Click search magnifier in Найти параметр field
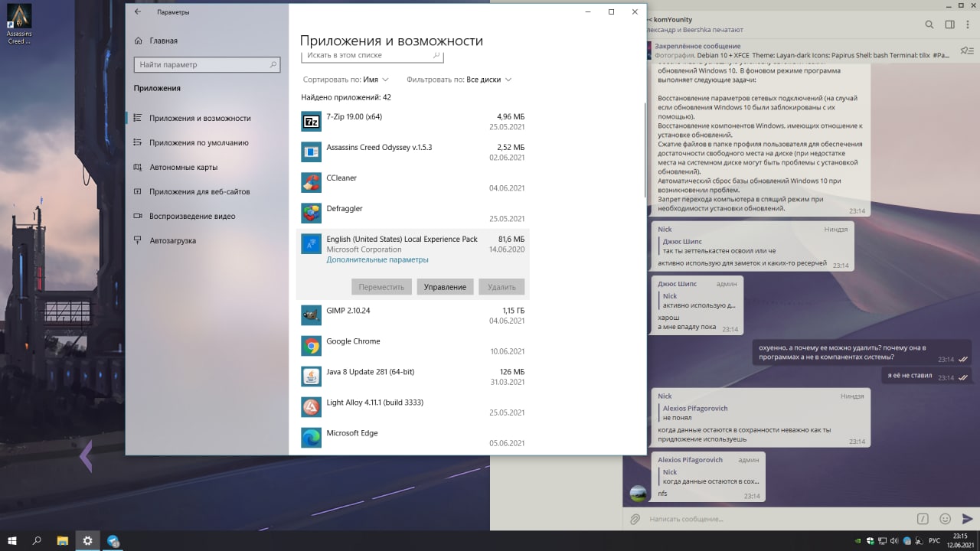The height and width of the screenshot is (551, 980). click(x=273, y=65)
